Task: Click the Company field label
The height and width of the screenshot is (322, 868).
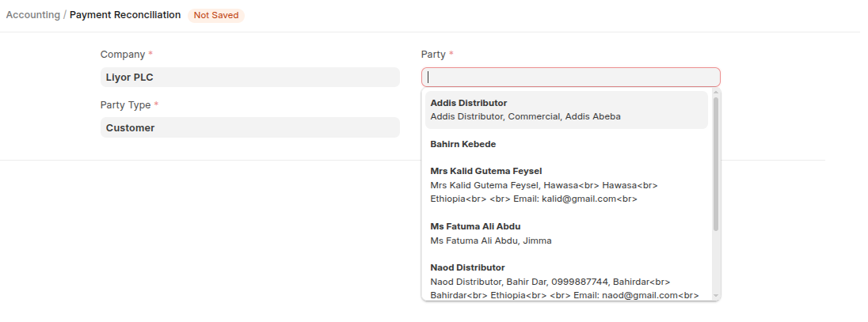Action: (122, 55)
